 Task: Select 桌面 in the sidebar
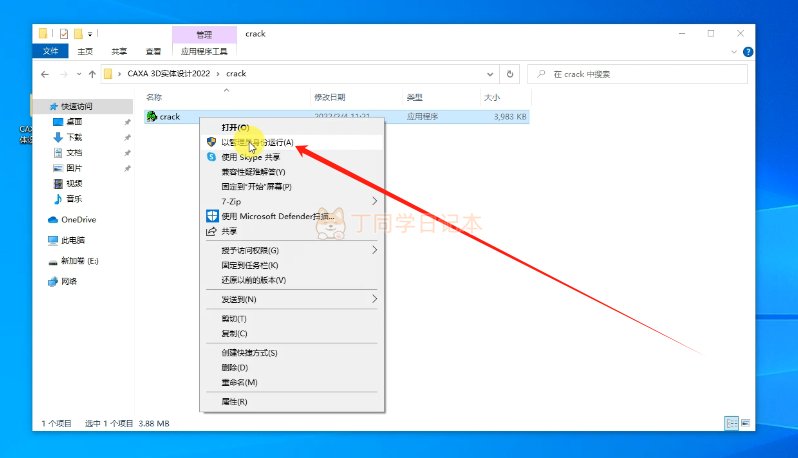coord(74,122)
